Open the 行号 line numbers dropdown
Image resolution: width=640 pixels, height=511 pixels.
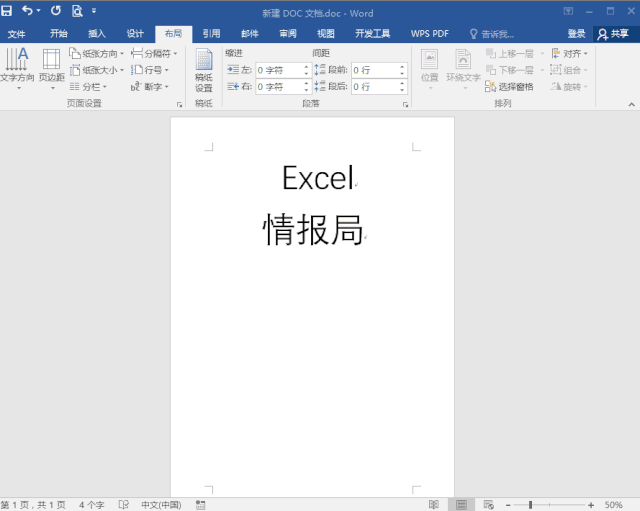(149, 70)
